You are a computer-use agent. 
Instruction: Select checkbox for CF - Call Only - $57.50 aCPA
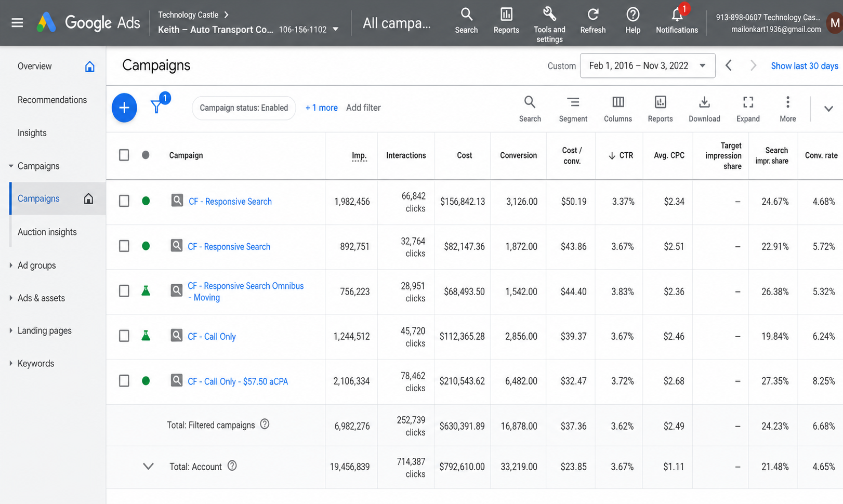click(124, 381)
